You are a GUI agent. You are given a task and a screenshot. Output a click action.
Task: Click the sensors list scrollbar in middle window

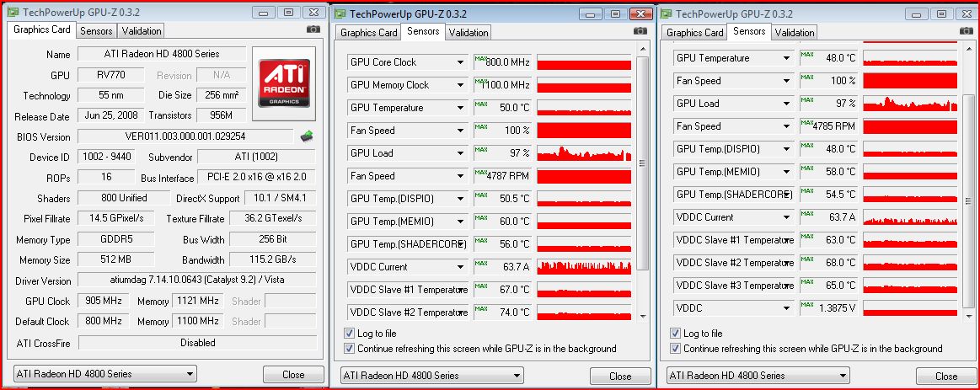tap(643, 163)
